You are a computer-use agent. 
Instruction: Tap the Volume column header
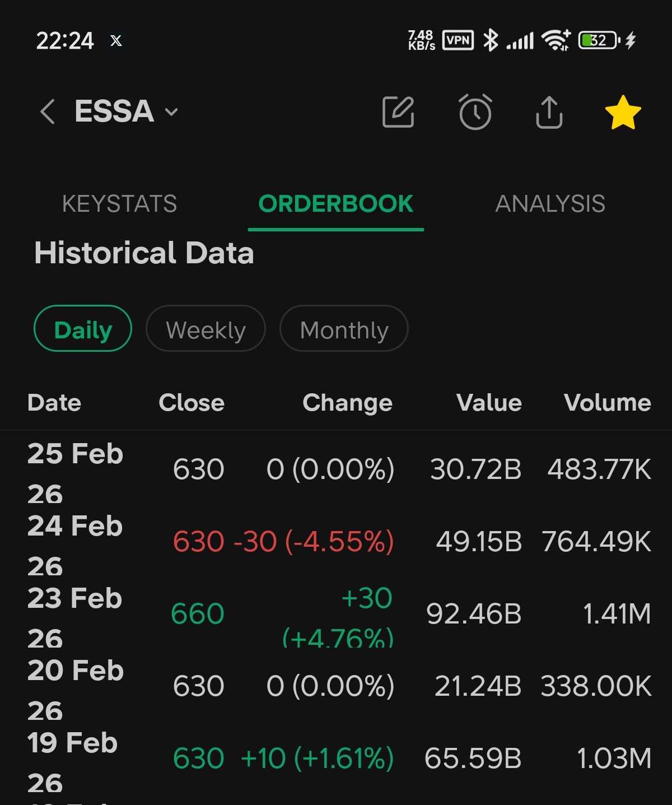[x=607, y=403]
